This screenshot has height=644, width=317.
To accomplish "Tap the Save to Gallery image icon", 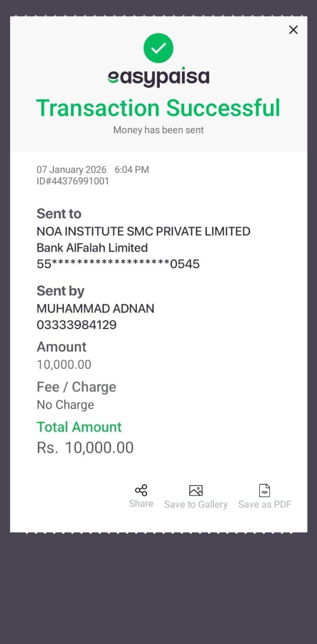I will [196, 491].
